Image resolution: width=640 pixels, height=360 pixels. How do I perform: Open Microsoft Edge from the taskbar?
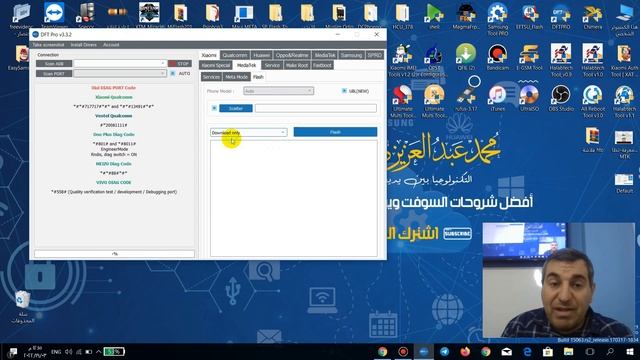click(x=527, y=351)
